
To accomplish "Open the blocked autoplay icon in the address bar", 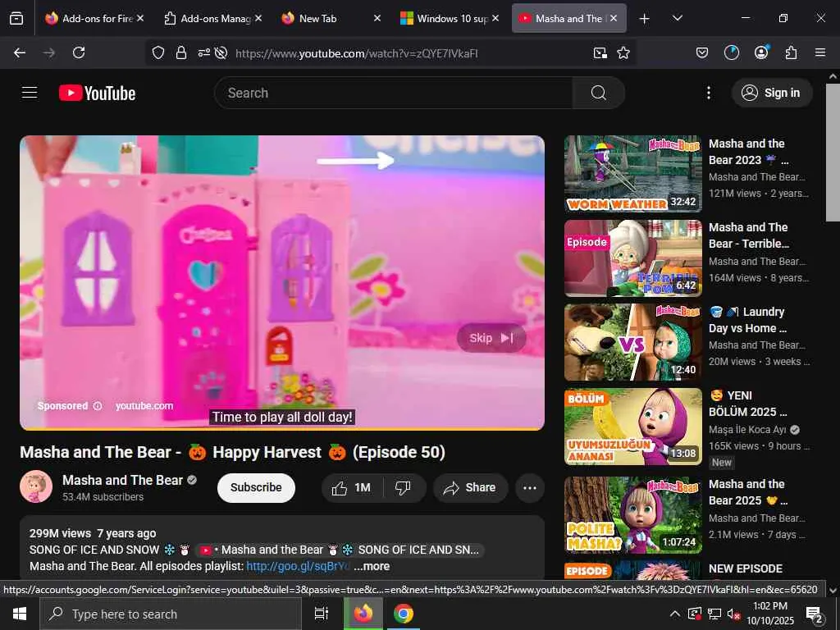I will point(221,52).
